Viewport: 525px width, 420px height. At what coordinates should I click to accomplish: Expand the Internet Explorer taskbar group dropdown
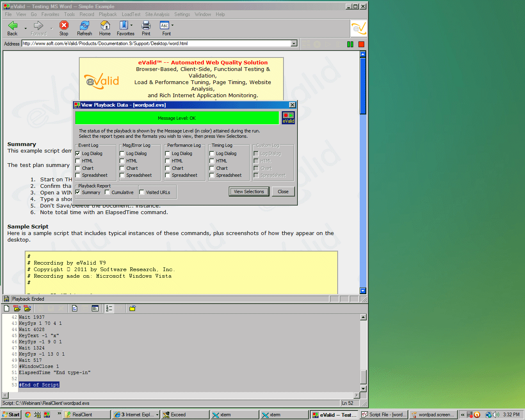point(157,415)
